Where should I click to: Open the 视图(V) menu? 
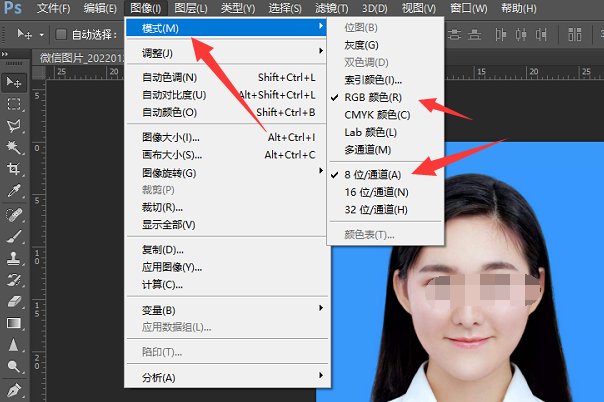pyautogui.click(x=419, y=8)
